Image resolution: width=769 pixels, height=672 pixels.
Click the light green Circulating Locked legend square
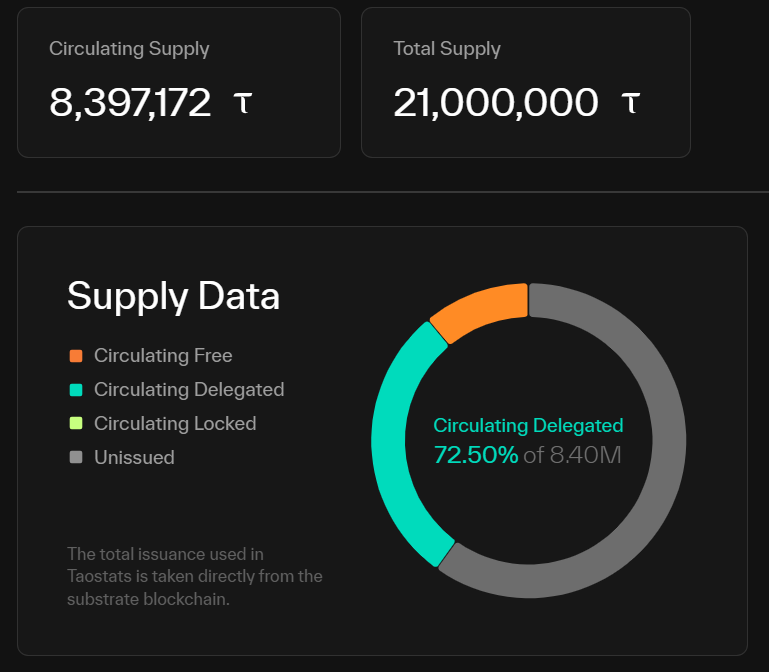click(76, 424)
